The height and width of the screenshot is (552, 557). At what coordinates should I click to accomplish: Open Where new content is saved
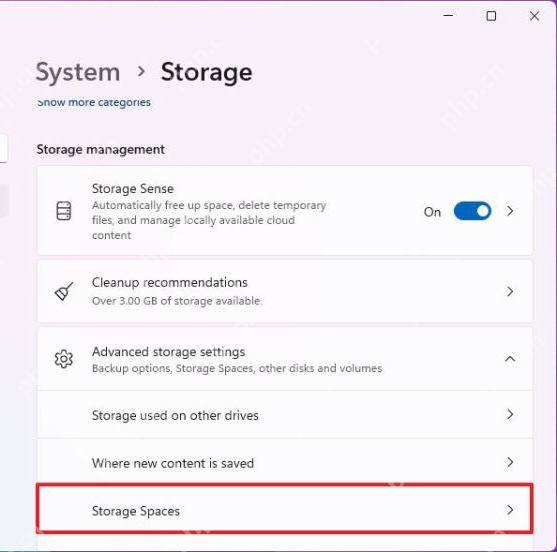point(285,462)
